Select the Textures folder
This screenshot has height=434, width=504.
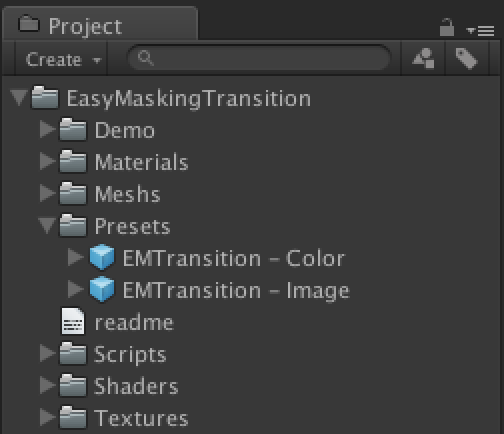[124, 418]
